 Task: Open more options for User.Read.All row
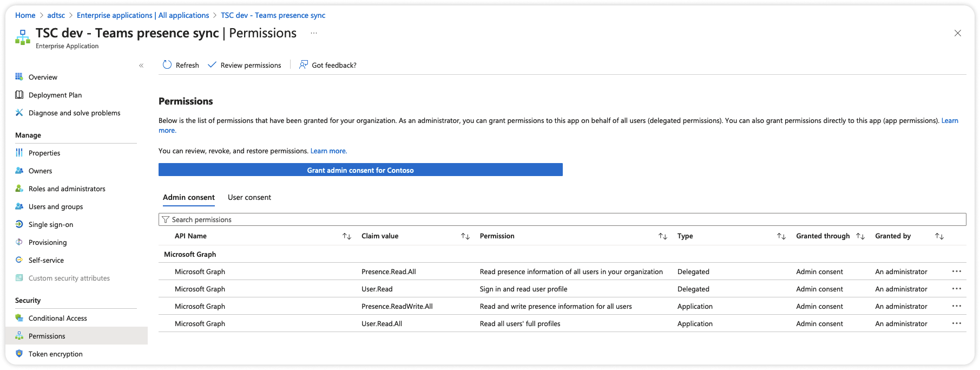tap(957, 323)
